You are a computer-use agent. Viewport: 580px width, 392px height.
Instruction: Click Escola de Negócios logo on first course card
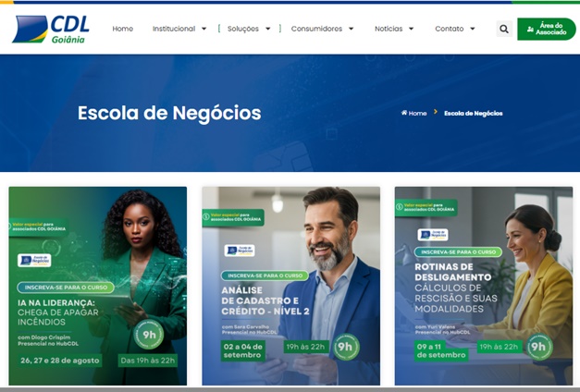(34, 261)
